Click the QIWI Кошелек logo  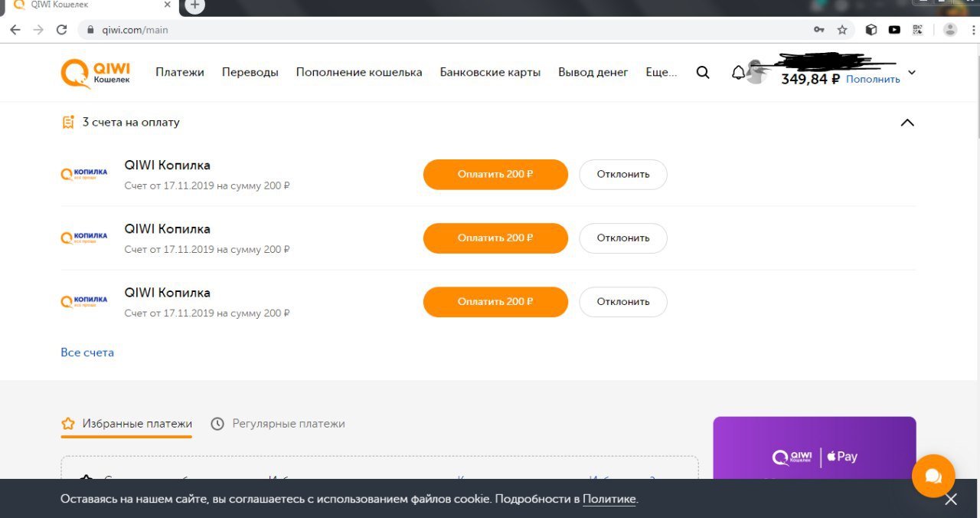pos(96,73)
